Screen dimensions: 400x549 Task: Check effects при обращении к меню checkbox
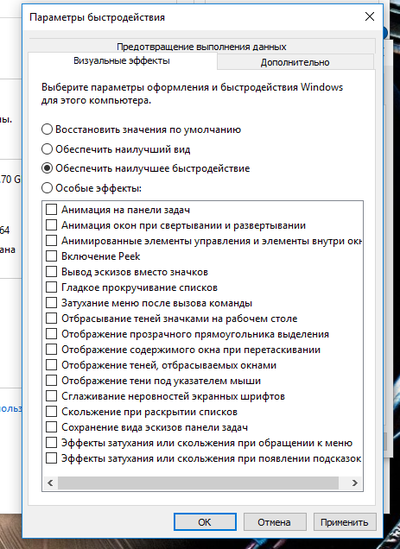(x=51, y=442)
